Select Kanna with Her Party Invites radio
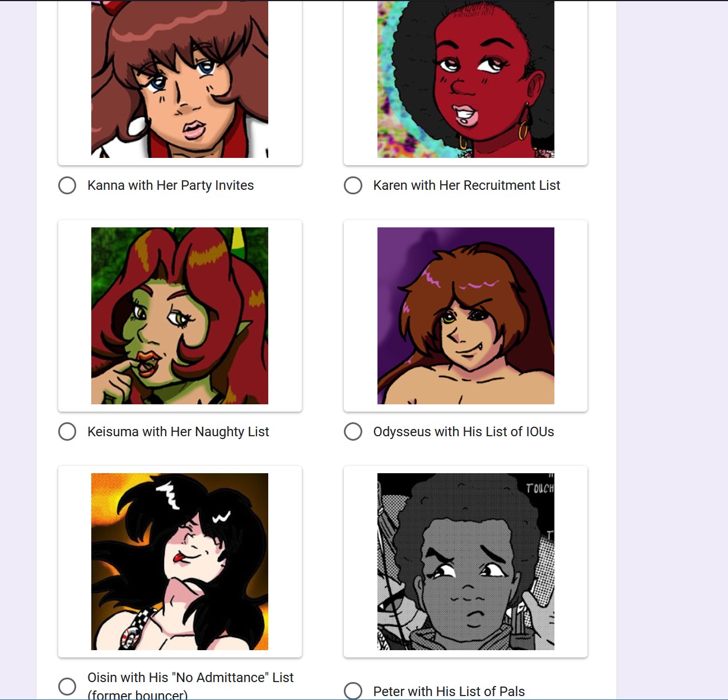 click(67, 185)
